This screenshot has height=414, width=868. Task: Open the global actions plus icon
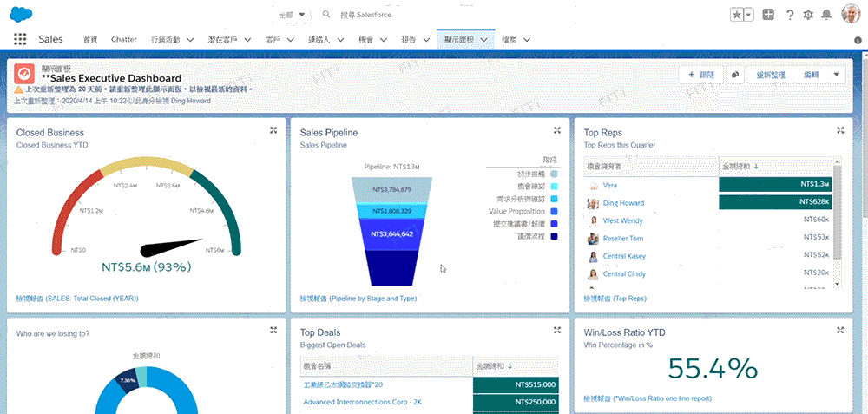[x=768, y=15]
